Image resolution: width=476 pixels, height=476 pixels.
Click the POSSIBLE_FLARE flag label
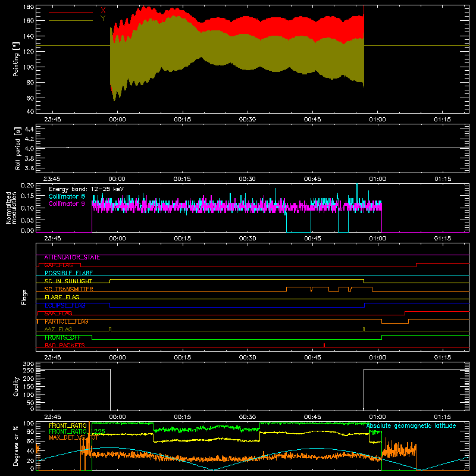point(68,273)
